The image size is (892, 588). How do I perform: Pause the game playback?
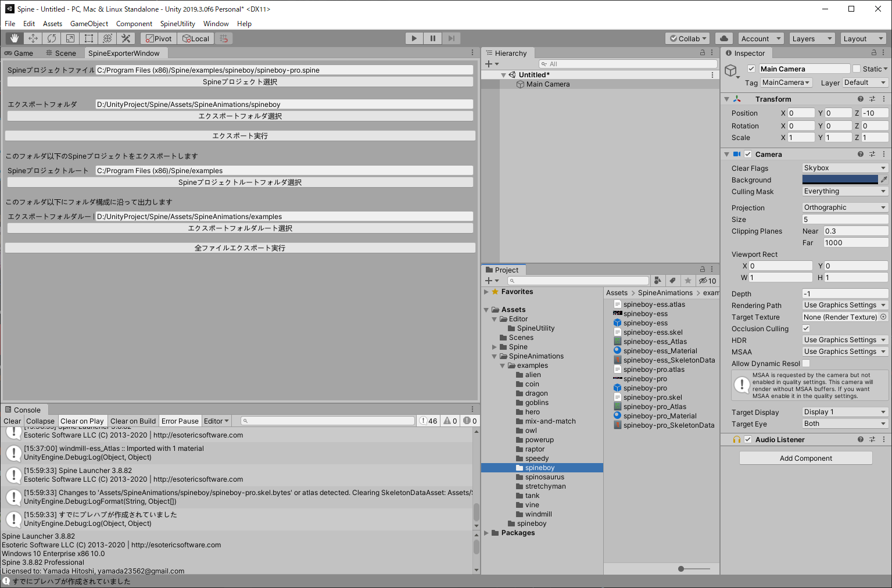coord(432,38)
